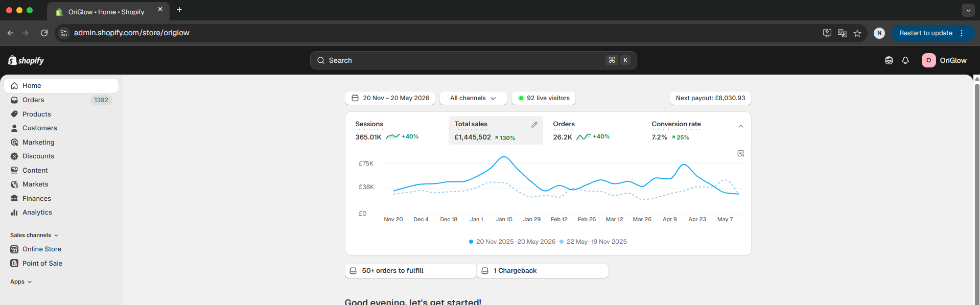Click the Markets globe icon
The image size is (980, 305).
click(14, 184)
